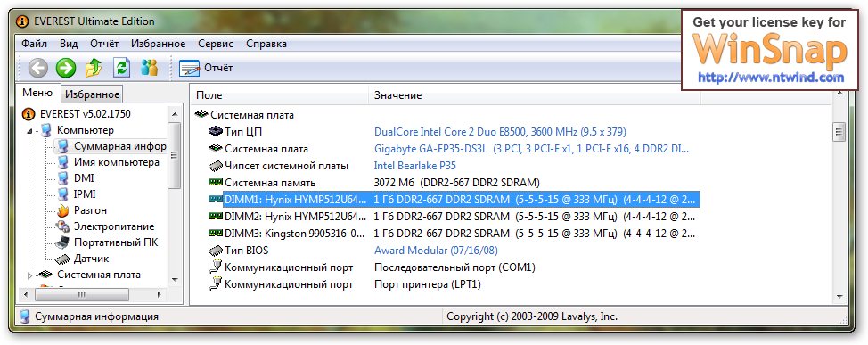Select Компьютер in the tree
868x345 pixels.
(86, 130)
